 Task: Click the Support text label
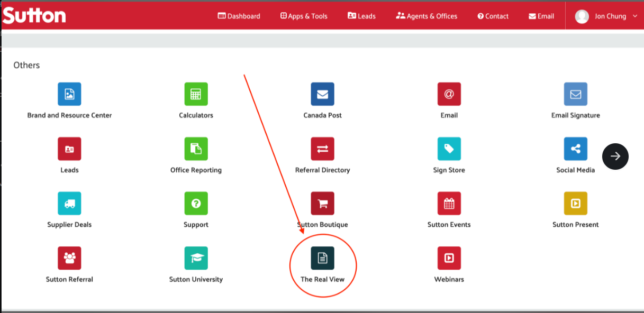coord(196,225)
